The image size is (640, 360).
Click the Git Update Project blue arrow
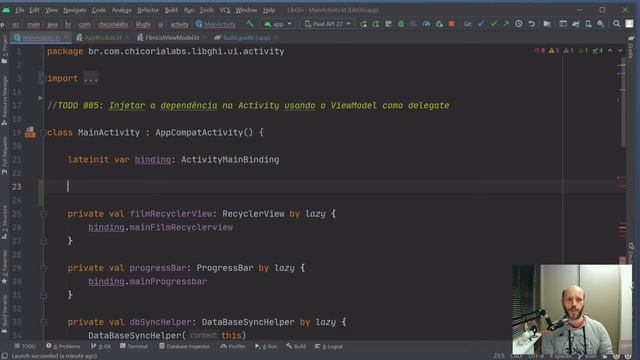[x=481, y=24]
